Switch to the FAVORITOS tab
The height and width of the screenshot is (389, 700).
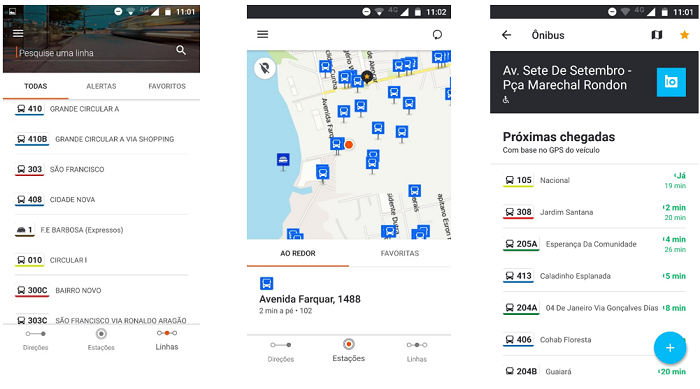(167, 86)
